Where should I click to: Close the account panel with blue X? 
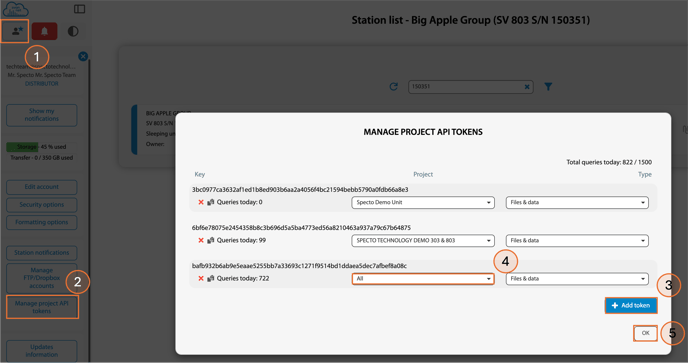(83, 56)
